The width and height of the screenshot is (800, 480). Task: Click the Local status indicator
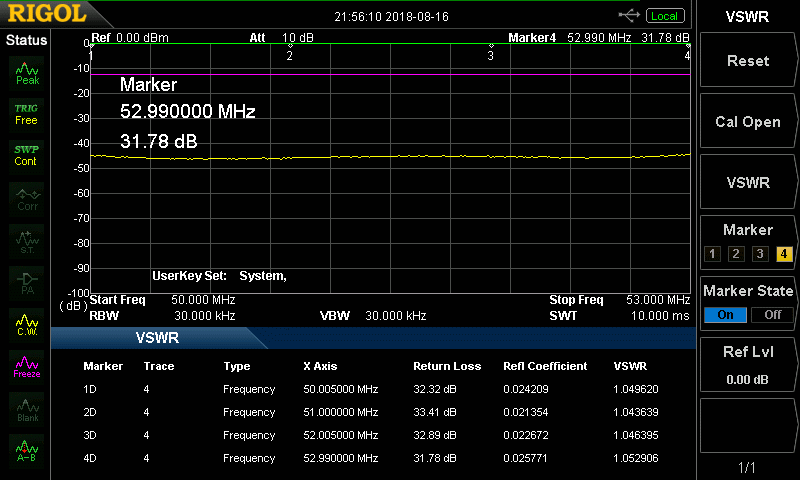click(664, 16)
